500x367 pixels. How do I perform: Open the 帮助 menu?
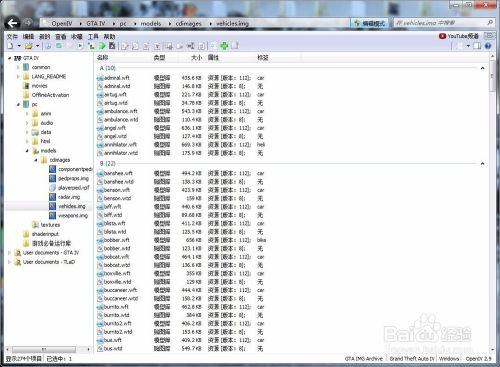tap(109, 37)
